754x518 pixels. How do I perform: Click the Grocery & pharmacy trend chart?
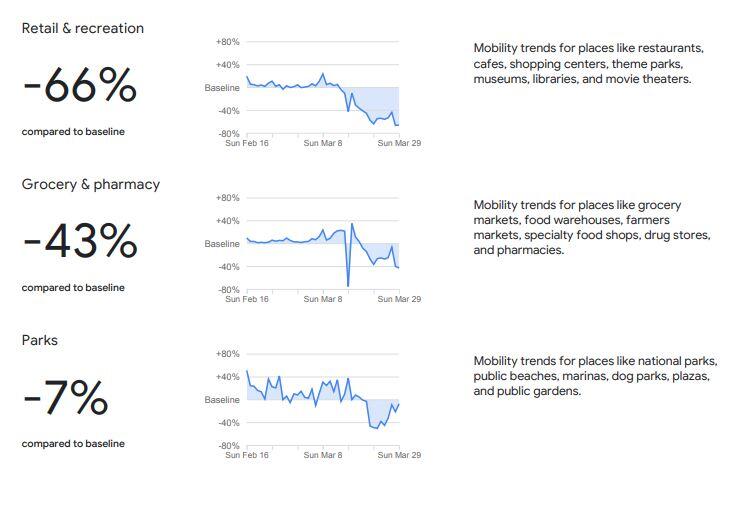click(x=322, y=246)
